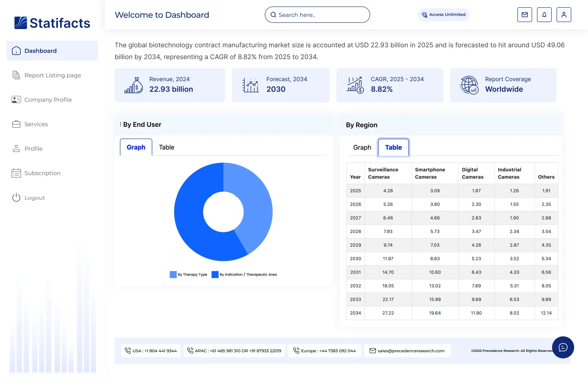Click the APAC phone icon
588x391 pixels.
coord(190,350)
